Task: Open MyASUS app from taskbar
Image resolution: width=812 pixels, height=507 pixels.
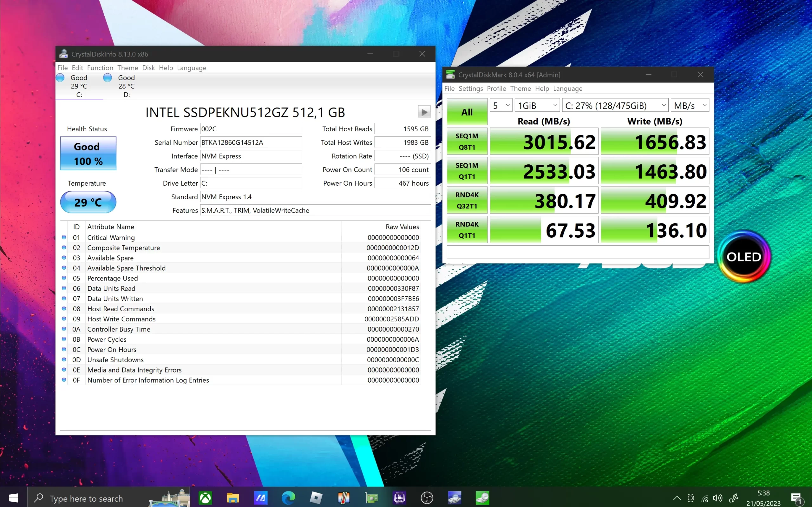Action: [x=260, y=497]
